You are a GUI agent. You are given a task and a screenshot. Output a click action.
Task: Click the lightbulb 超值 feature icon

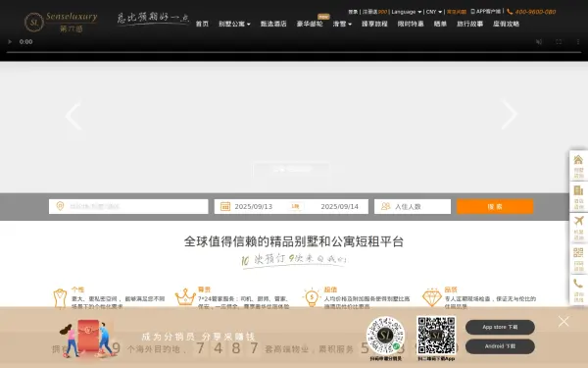click(x=312, y=297)
